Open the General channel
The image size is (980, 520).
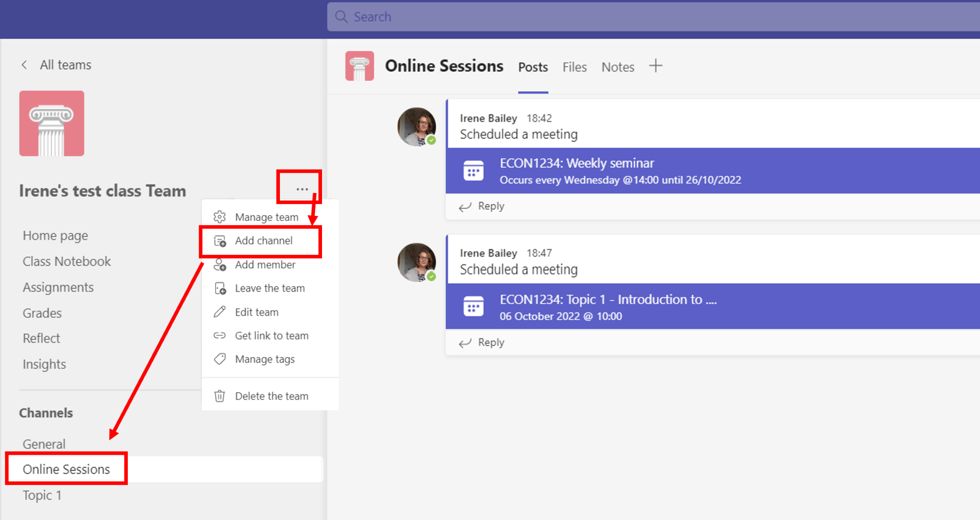44,444
